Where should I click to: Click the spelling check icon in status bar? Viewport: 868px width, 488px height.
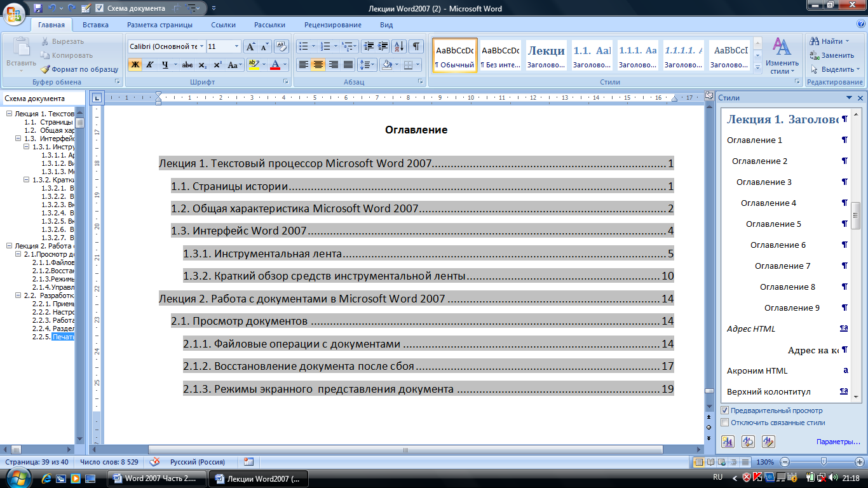[154, 462]
